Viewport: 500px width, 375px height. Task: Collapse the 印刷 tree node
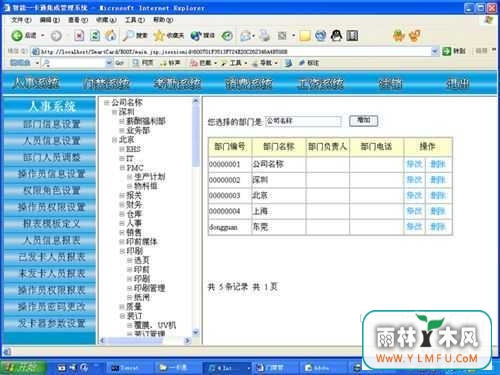coord(122,251)
